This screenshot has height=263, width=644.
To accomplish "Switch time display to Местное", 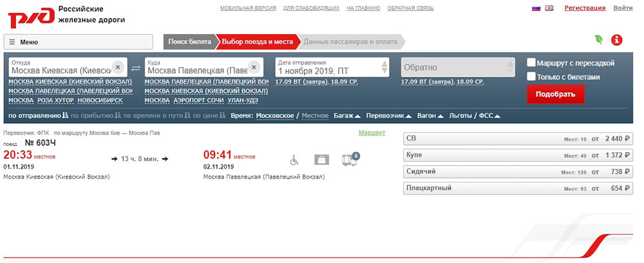I will pyautogui.click(x=315, y=115).
